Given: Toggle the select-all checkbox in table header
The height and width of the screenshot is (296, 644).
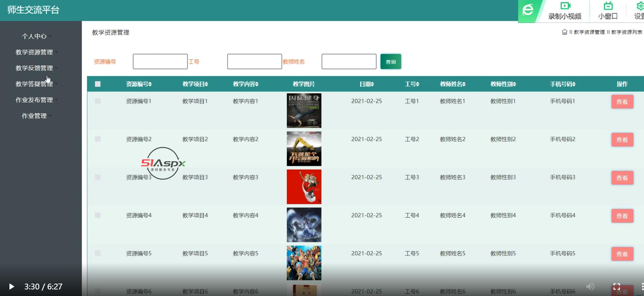Looking at the screenshot, I should coord(98,84).
